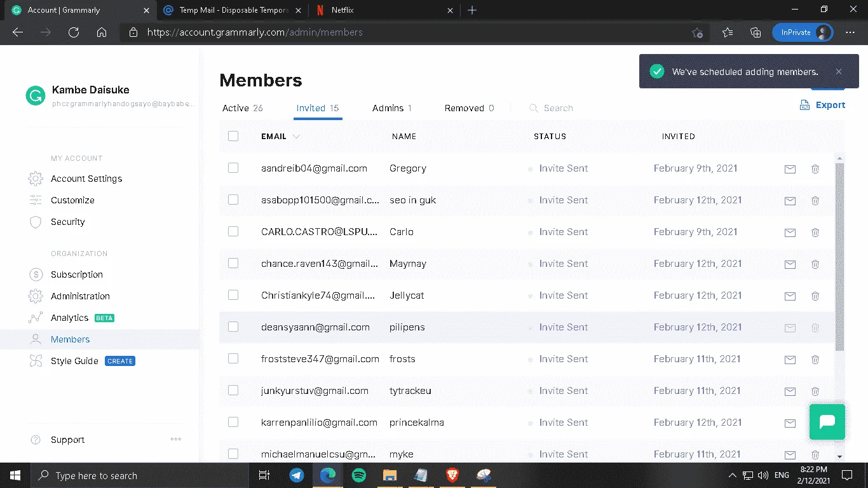Click trash icon for froststeve347@gmail.com
Image resolution: width=868 pixels, height=488 pixels.
[815, 360]
